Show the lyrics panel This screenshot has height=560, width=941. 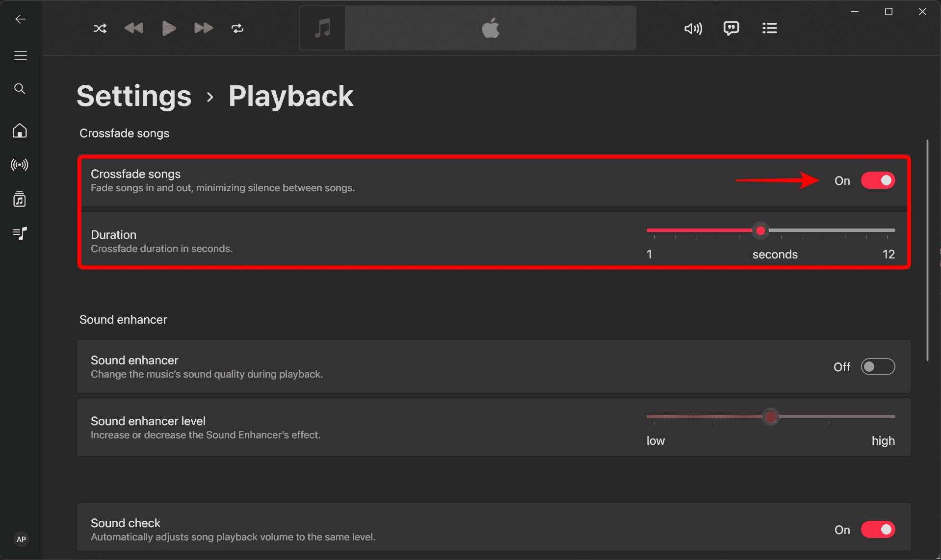click(x=731, y=28)
